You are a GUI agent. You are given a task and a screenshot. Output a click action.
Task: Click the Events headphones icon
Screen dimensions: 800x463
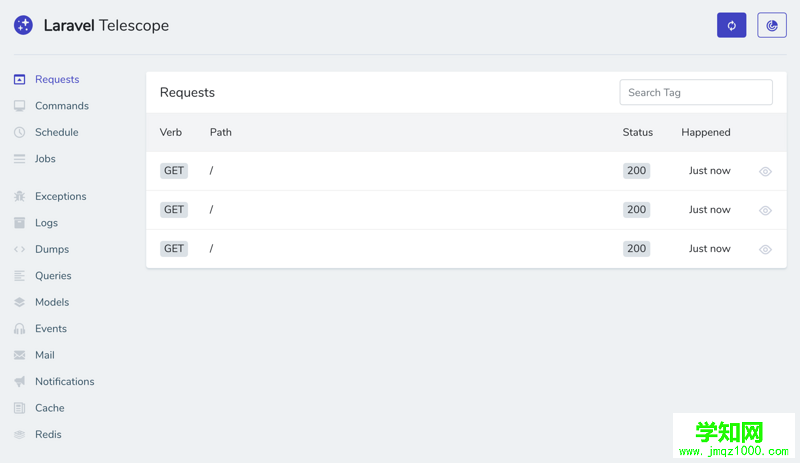19,328
